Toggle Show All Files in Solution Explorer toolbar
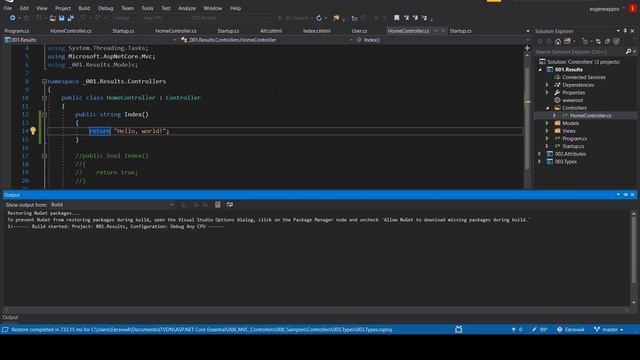 coord(616,41)
